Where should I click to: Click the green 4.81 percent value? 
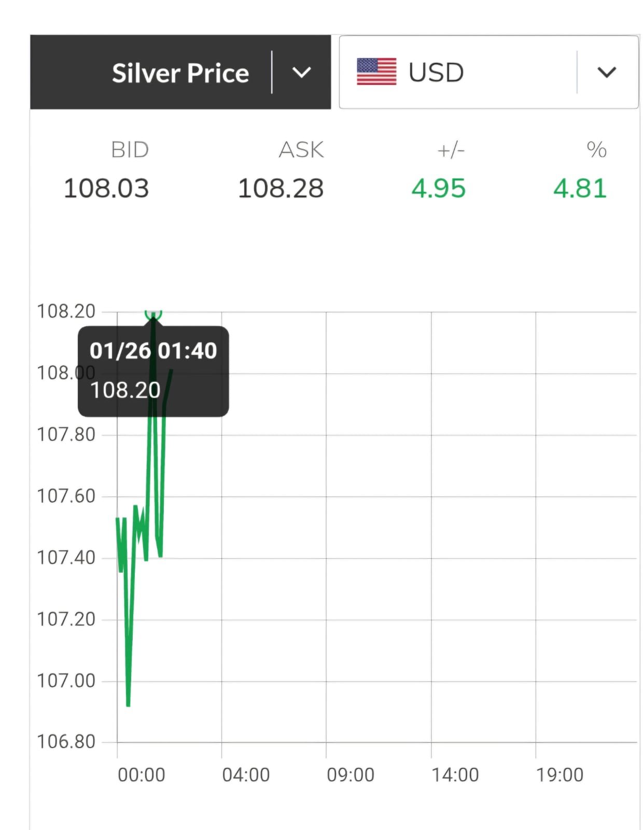click(580, 188)
